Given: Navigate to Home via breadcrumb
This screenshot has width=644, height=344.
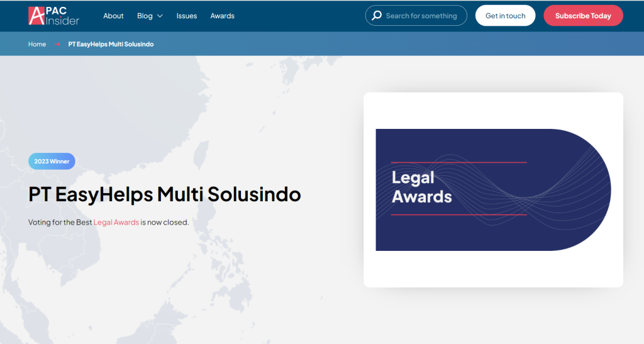Looking at the screenshot, I should click(37, 44).
